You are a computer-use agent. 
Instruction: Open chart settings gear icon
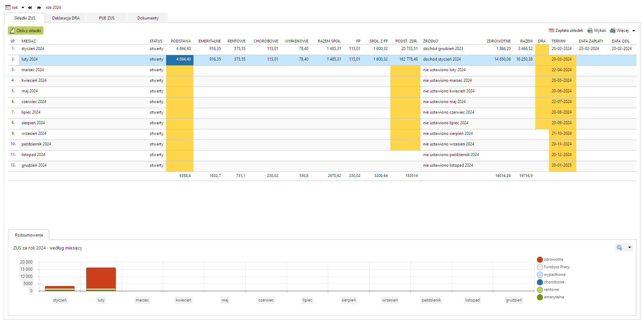pyautogui.click(x=619, y=247)
